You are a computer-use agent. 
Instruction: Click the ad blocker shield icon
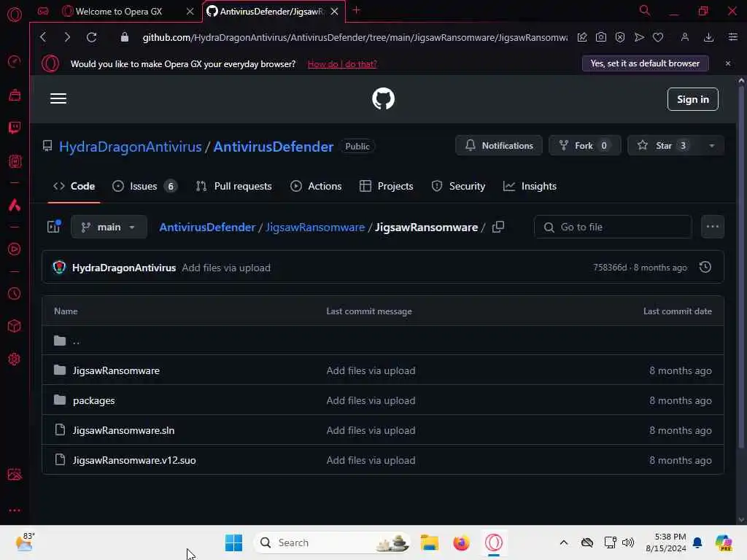(x=620, y=37)
